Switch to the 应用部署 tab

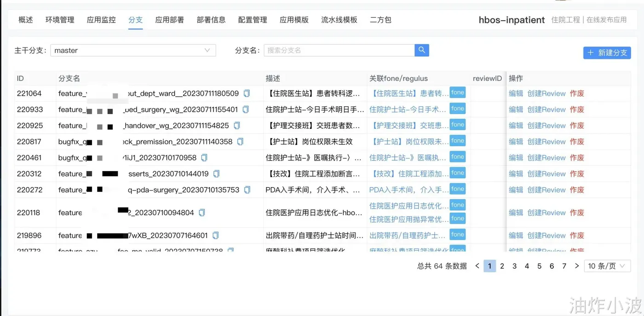pyautogui.click(x=170, y=20)
